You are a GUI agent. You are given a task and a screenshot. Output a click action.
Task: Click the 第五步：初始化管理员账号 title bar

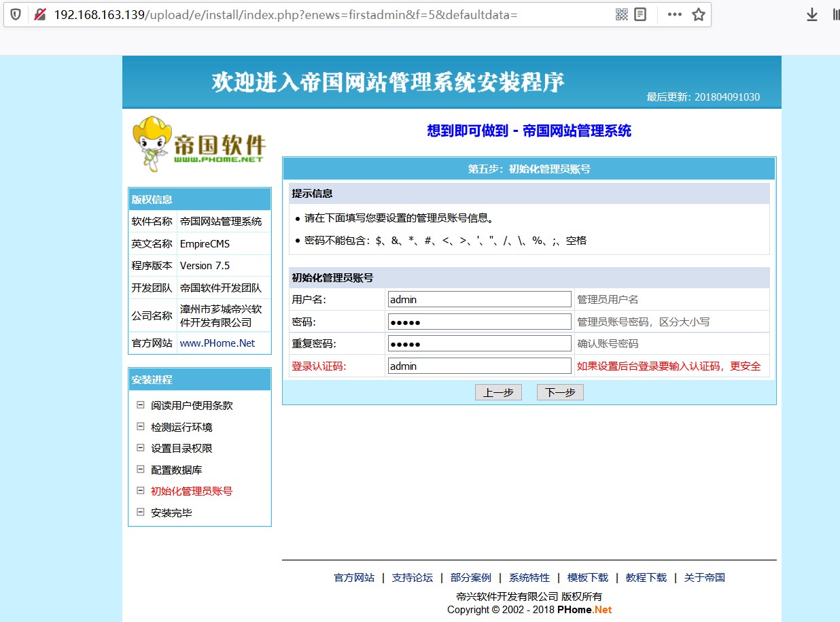529,169
